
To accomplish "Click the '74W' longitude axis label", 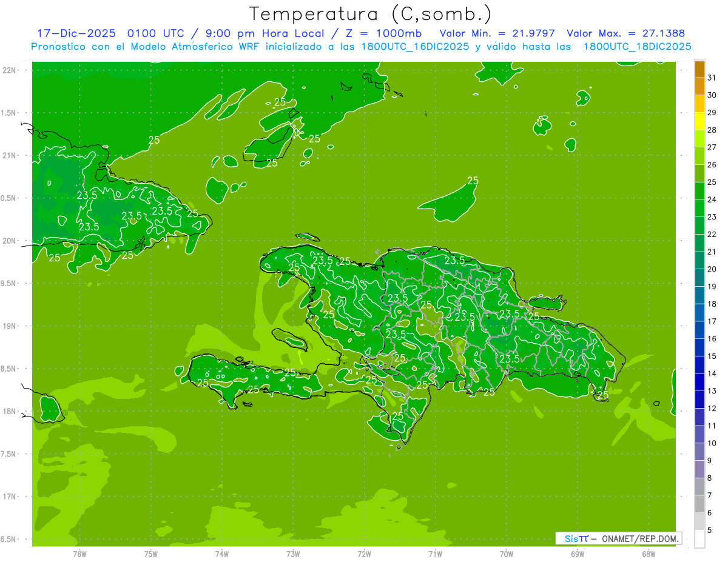I will 222,554.
